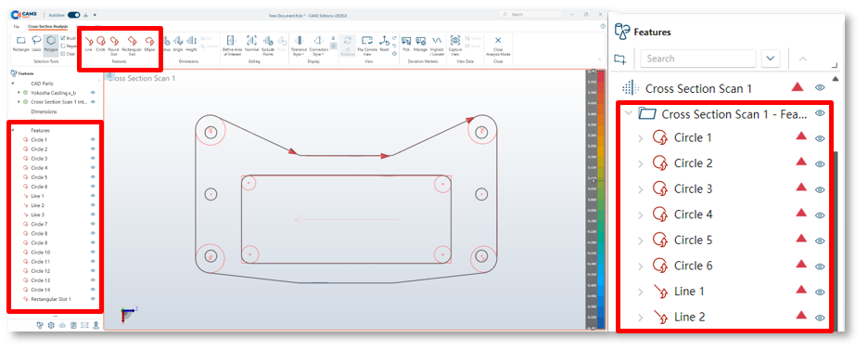The image size is (868, 351).
Task: Select Circle 10 in left Features tree
Action: click(40, 253)
